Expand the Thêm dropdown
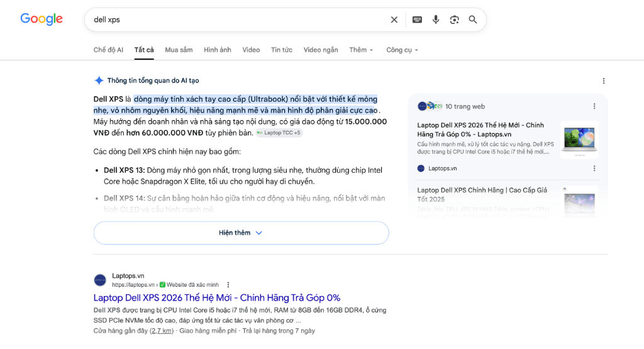 click(361, 50)
